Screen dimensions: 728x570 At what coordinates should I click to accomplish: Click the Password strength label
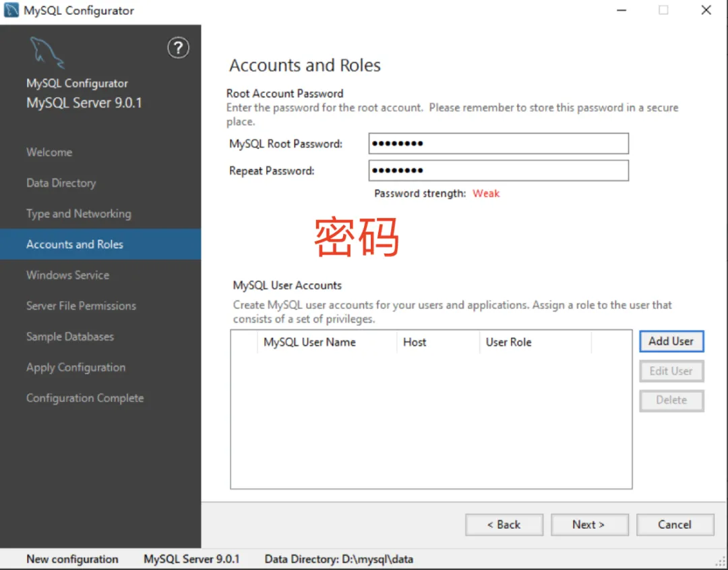coord(420,194)
